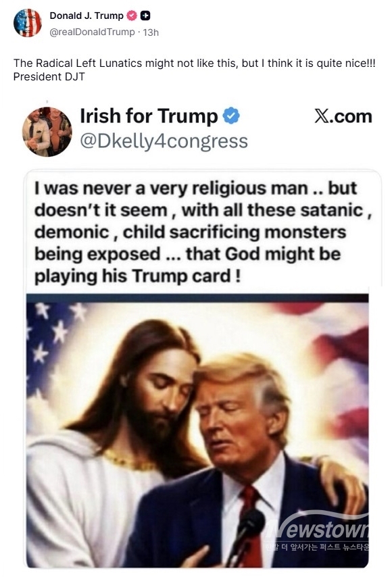Image resolution: width=392 pixels, height=577 pixels.
Task: Click the Korean caption under the Newstown watermark
Action: (x=316, y=547)
